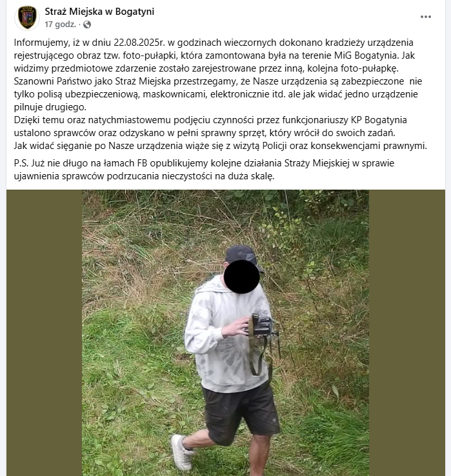Open the three-dot post options menu
This screenshot has width=451, height=476.
(425, 17)
